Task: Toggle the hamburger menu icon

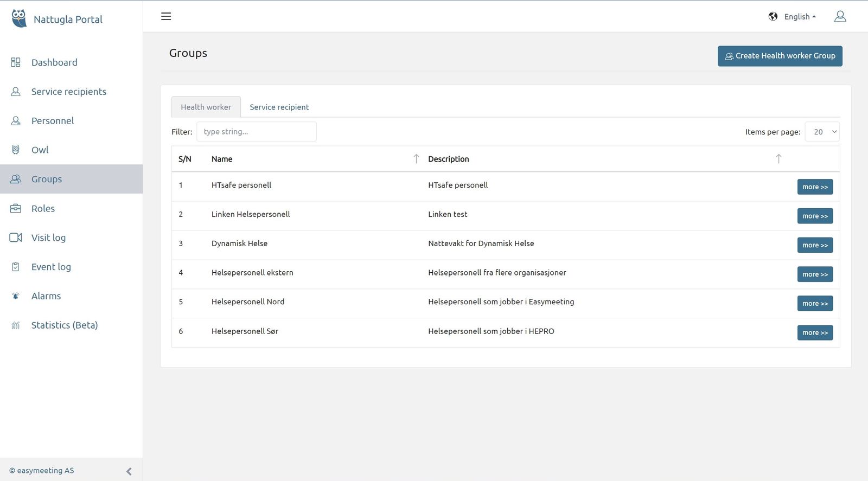Action: [166, 16]
